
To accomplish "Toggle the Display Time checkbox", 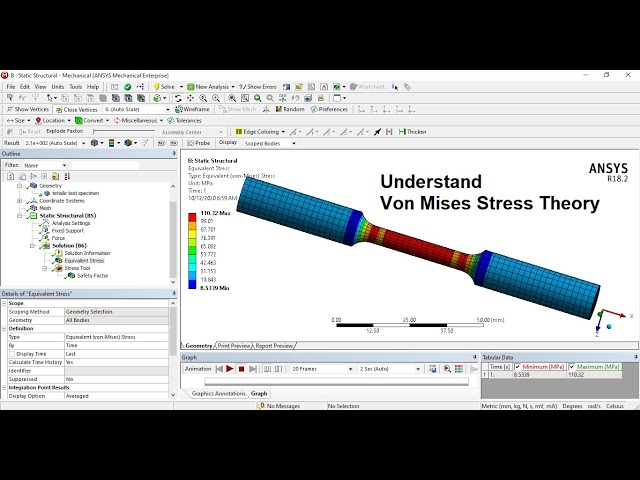I will coord(12,354).
